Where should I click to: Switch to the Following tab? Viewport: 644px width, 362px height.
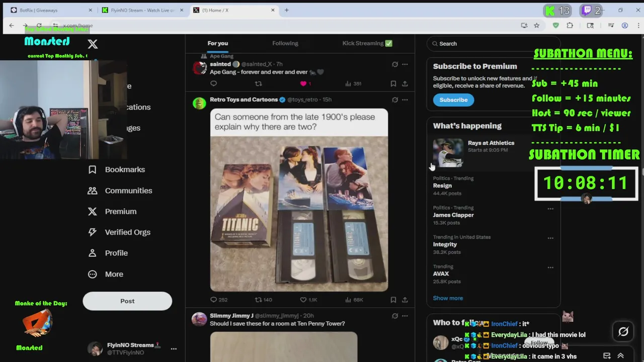click(285, 43)
